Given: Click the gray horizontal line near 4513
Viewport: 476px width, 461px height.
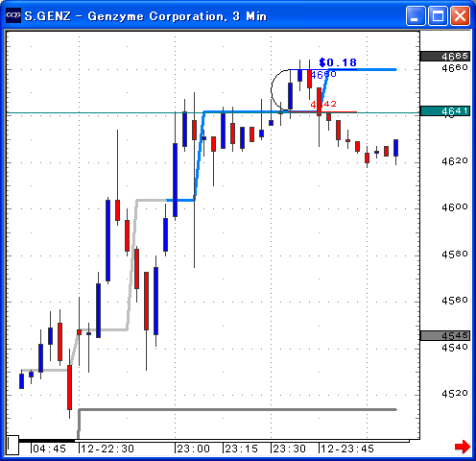Looking at the screenshot, I should click(x=238, y=409).
